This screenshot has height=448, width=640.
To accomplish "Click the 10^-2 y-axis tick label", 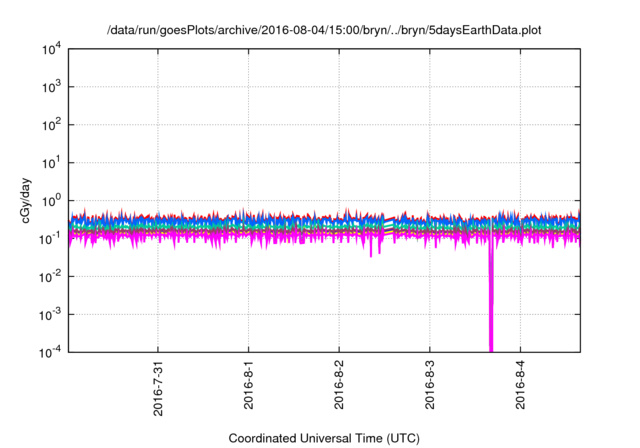I will pyautogui.click(x=51, y=277).
